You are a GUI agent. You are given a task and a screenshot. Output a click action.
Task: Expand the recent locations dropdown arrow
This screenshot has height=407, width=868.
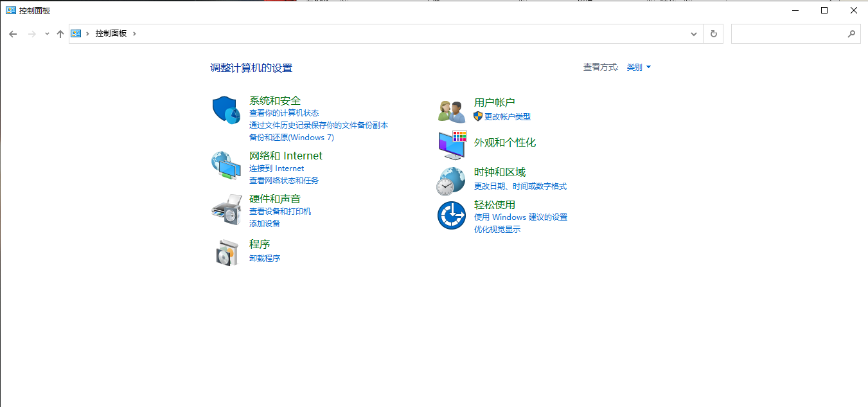point(47,34)
